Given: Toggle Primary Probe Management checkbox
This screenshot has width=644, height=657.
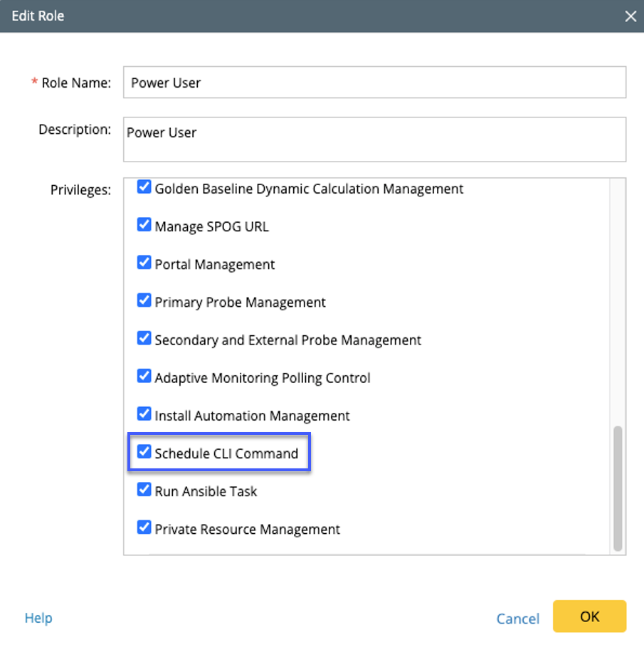Looking at the screenshot, I should click(x=144, y=300).
